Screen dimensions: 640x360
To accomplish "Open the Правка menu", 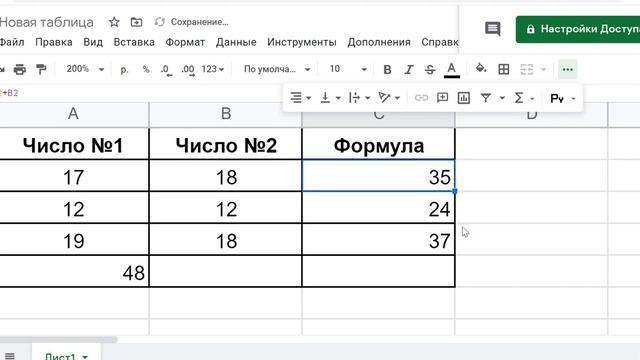I will click(x=54, y=42).
